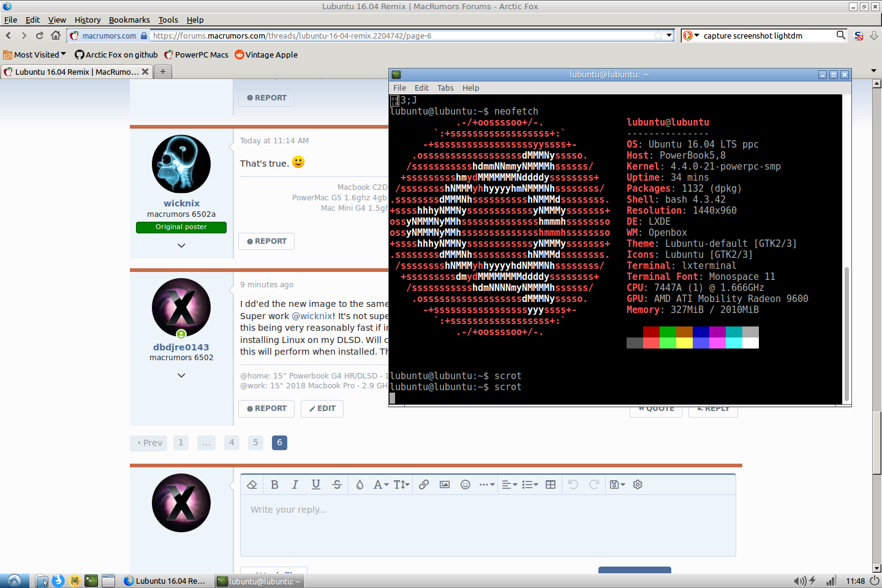Image resolution: width=882 pixels, height=588 pixels.
Task: Open a new browser tab with plus
Action: [163, 72]
